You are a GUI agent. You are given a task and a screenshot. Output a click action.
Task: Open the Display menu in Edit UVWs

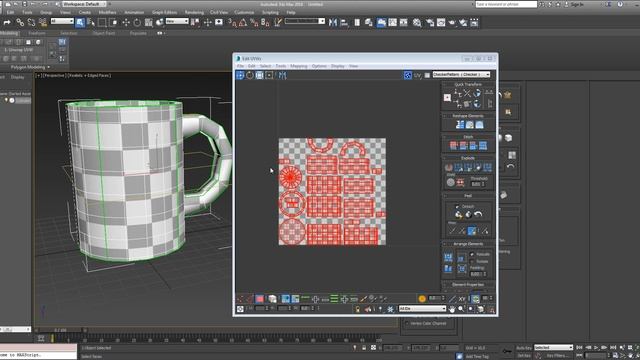point(338,66)
